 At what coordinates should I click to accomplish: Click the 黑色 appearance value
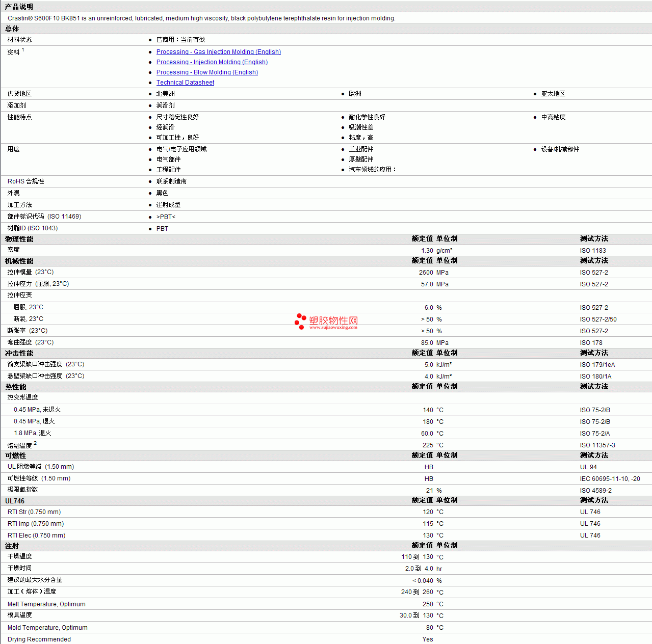(162, 193)
